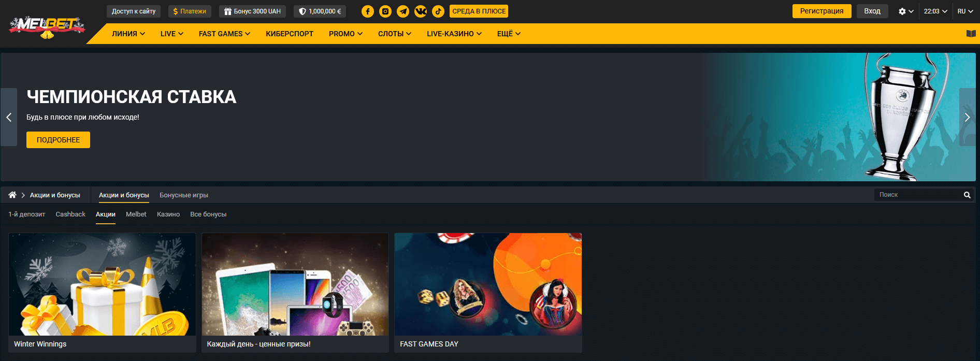Open the VK social icon

[x=421, y=11]
